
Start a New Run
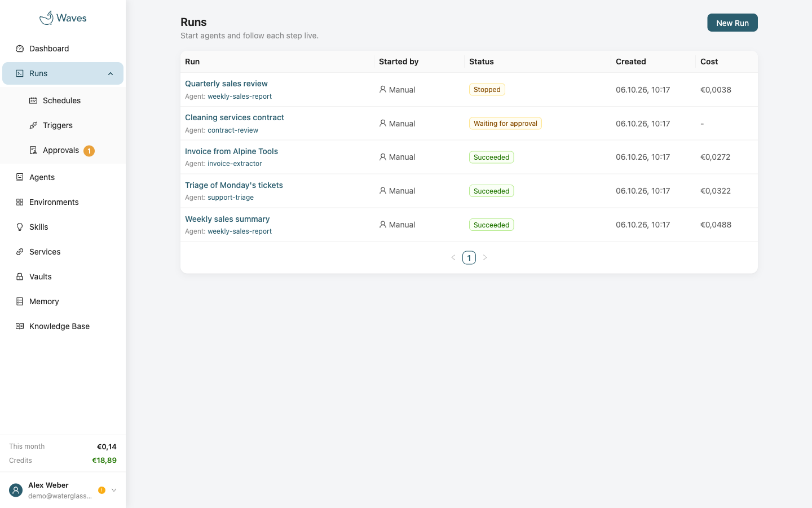click(732, 23)
